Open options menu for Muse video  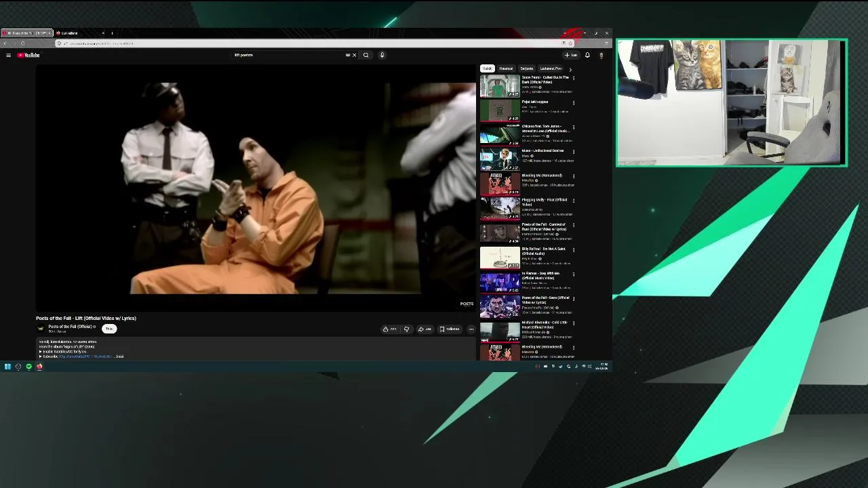coord(574,151)
